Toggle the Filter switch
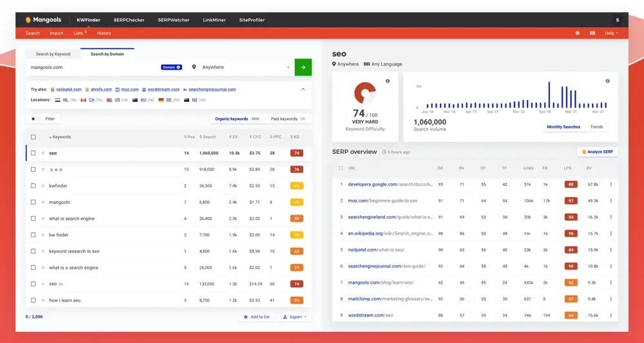The height and width of the screenshot is (343, 644). click(x=35, y=119)
